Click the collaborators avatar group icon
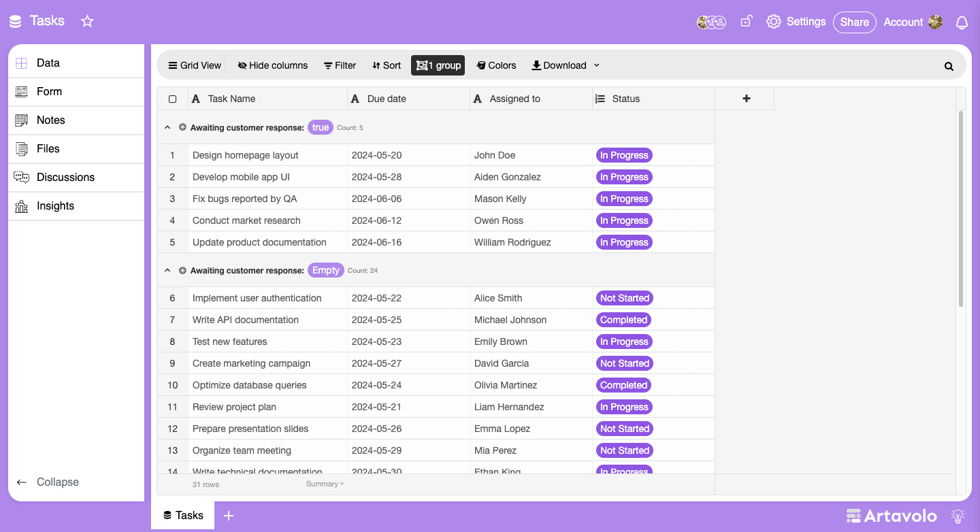The width and height of the screenshot is (980, 532). point(711,22)
